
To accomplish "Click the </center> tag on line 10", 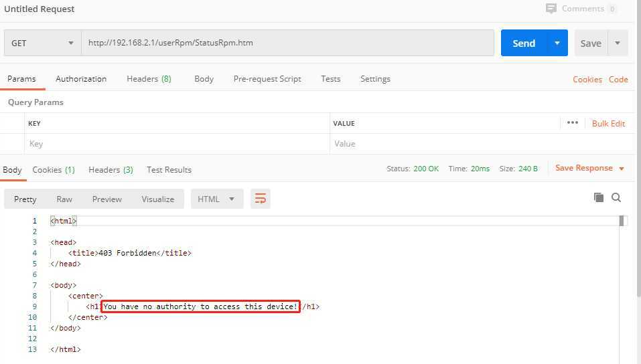I will click(x=88, y=317).
